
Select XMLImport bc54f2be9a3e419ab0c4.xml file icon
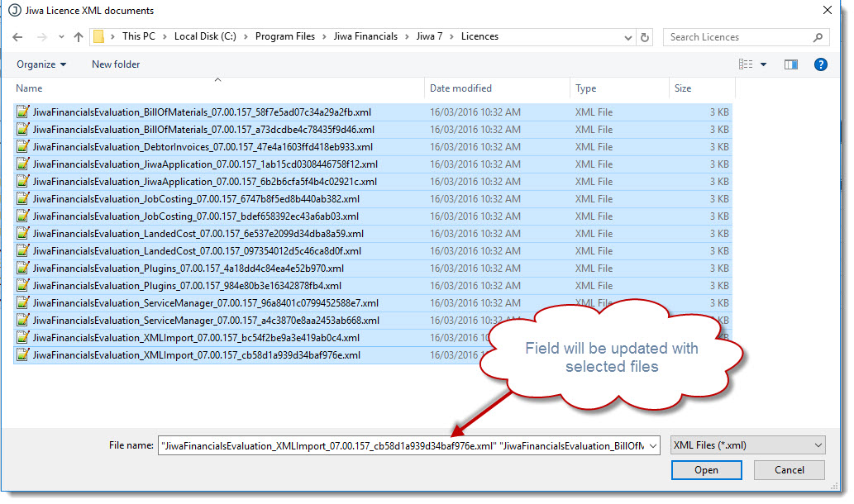pos(22,337)
